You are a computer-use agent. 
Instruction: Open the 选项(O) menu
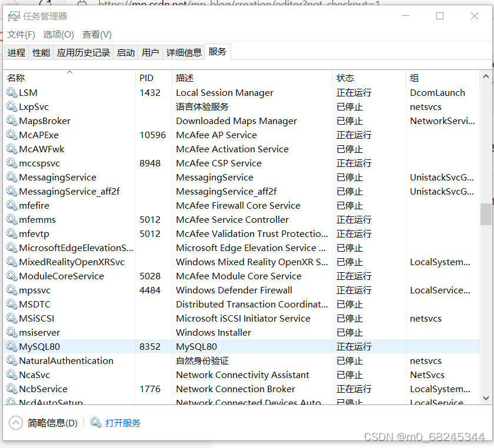coord(59,35)
